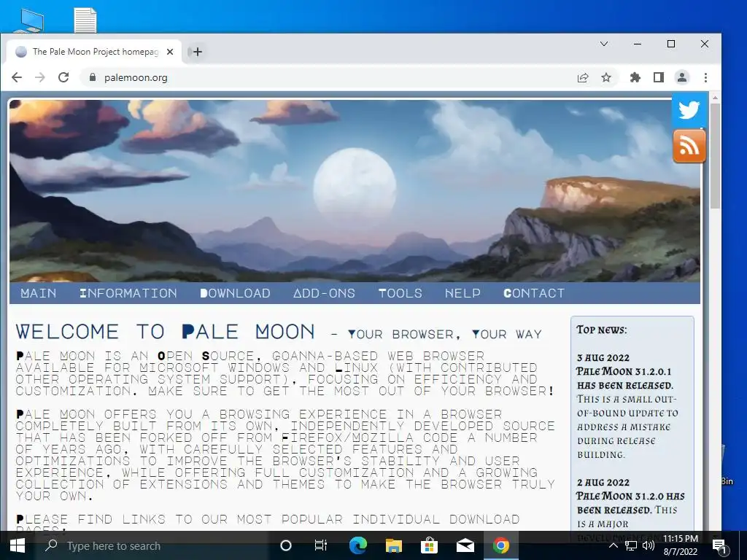Reload the palemoon.org page
Viewport: 747px width, 560px height.
click(63, 77)
